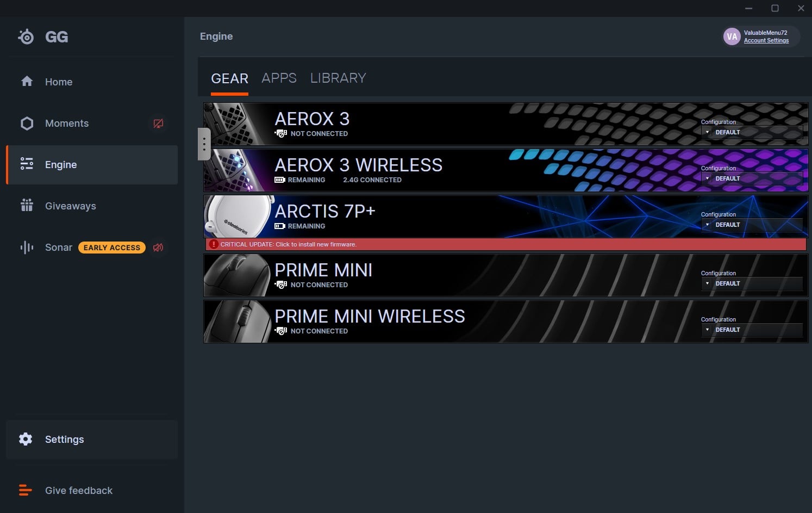Click the EARLY ACCESS badge
812x513 pixels.
tap(112, 248)
